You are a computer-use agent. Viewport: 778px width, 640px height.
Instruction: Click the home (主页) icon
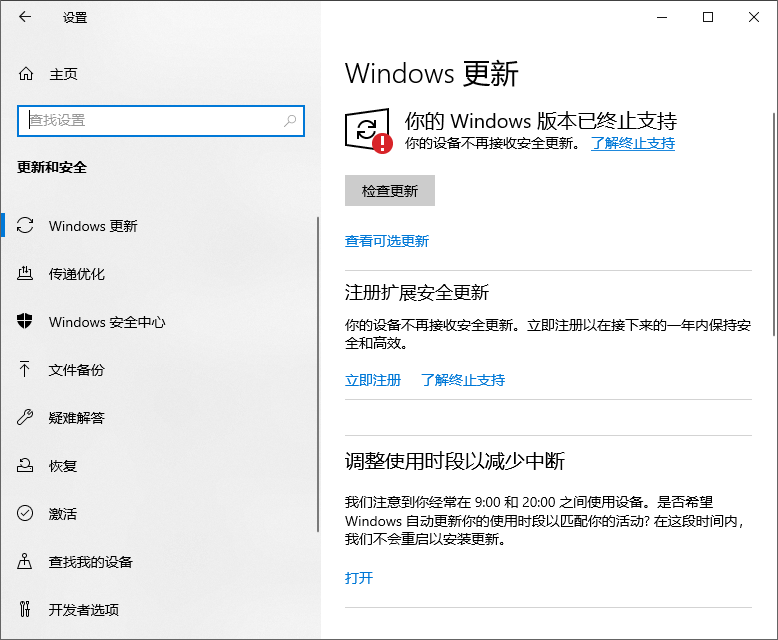(26, 74)
